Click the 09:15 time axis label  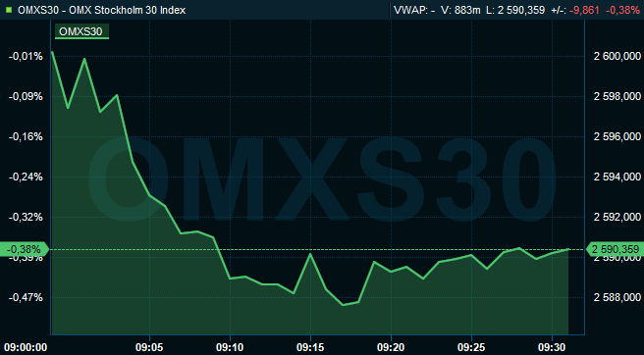point(310,347)
